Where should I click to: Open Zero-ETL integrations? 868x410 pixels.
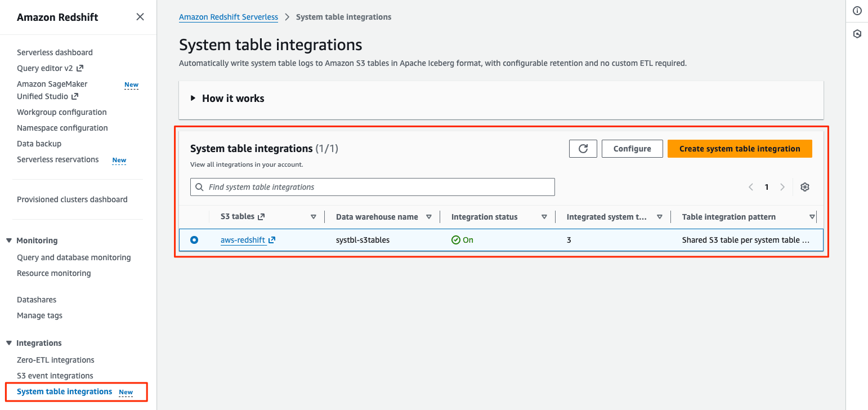point(56,360)
